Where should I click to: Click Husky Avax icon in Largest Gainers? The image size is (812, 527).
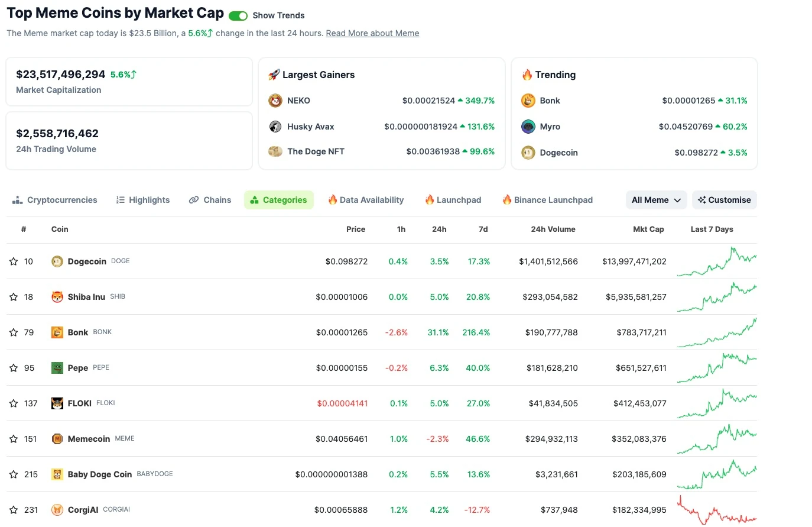[275, 127]
